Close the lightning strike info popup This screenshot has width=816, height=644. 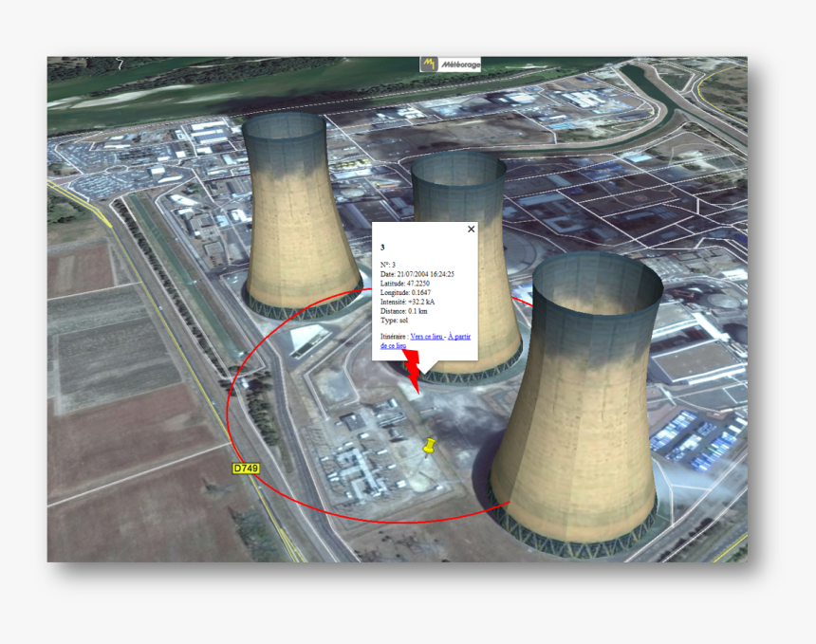click(471, 229)
